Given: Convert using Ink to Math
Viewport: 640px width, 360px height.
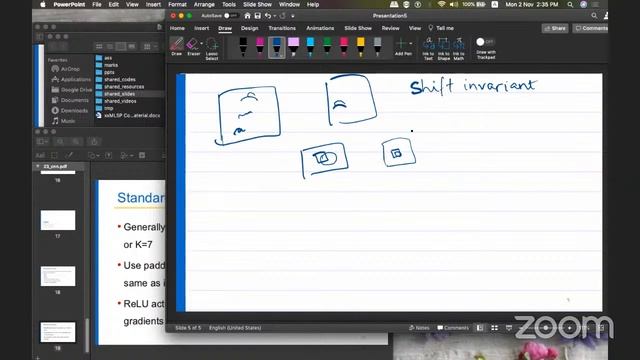Looking at the screenshot, I should click(x=459, y=49).
